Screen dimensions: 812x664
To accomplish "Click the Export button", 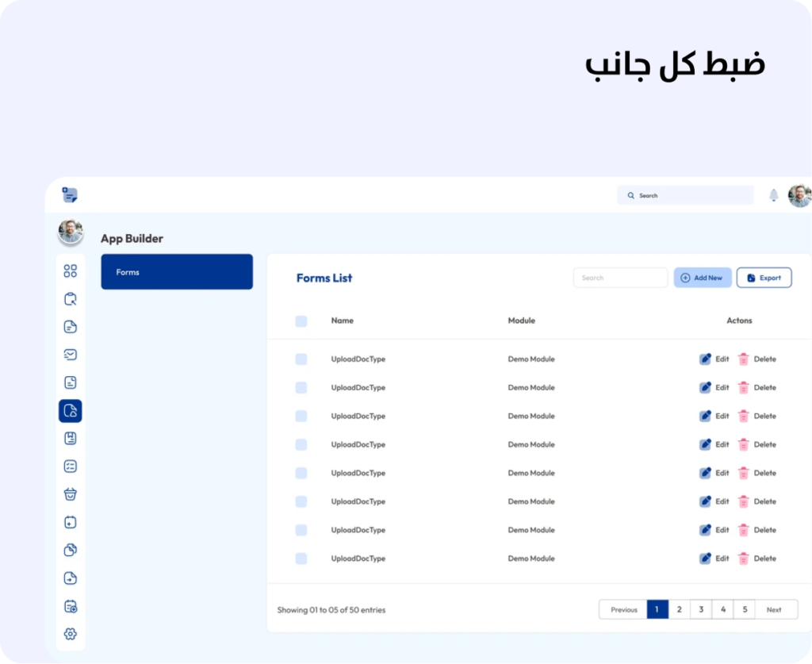I will (764, 278).
